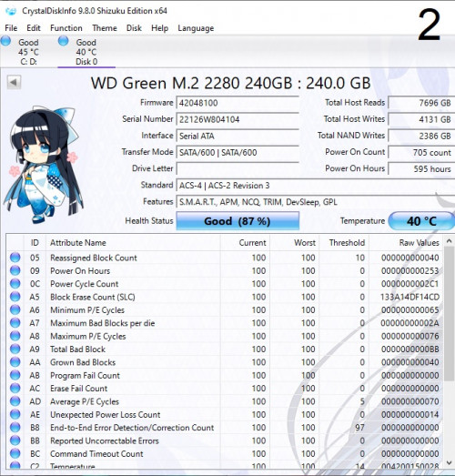Click the Shizuku character image
The width and height of the screenshot is (455, 476).
pos(43,164)
